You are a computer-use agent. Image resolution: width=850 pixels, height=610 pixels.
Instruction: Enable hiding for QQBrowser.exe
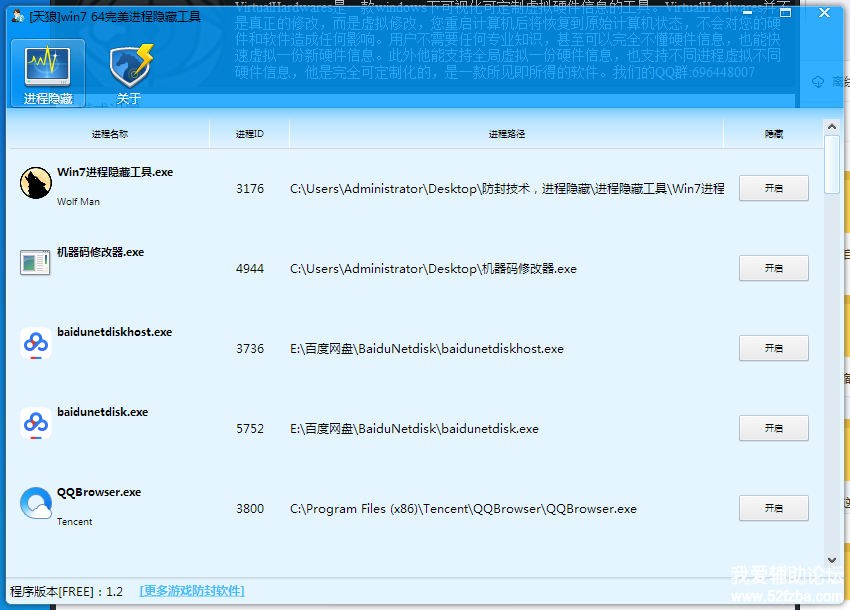pyautogui.click(x=774, y=508)
